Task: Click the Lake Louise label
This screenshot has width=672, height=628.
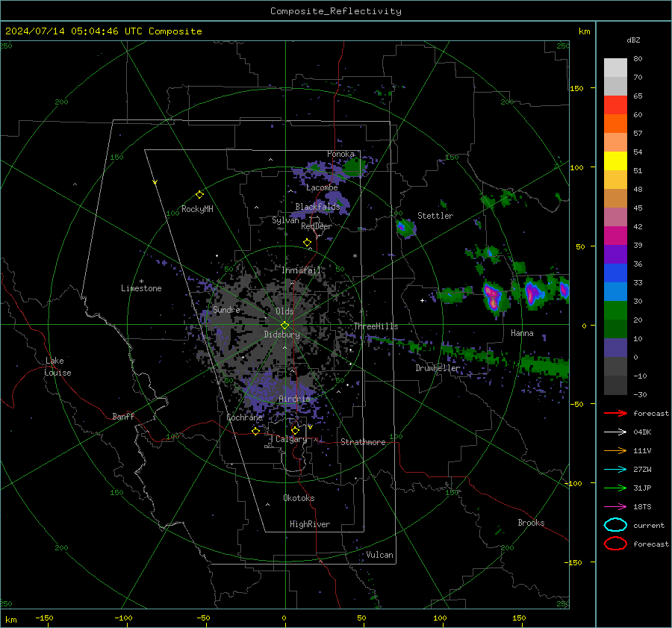Action: click(x=57, y=367)
